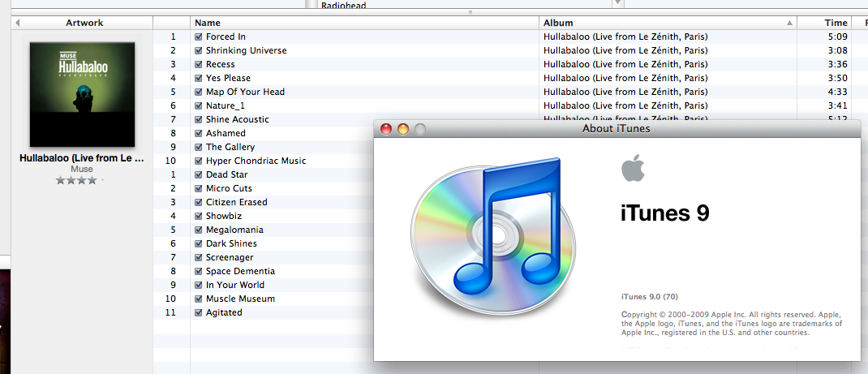This screenshot has width=868, height=374.
Task: Click the 3:36 time cell
Action: [837, 64]
